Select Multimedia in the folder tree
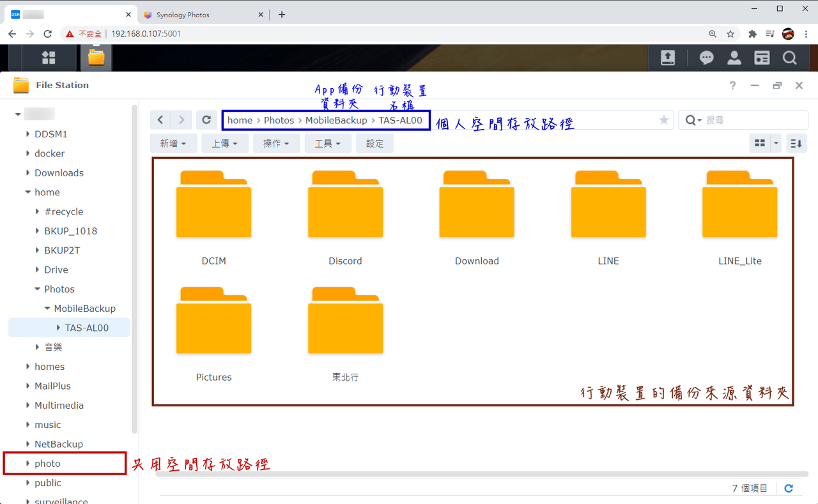818x504 pixels. pos(59,406)
